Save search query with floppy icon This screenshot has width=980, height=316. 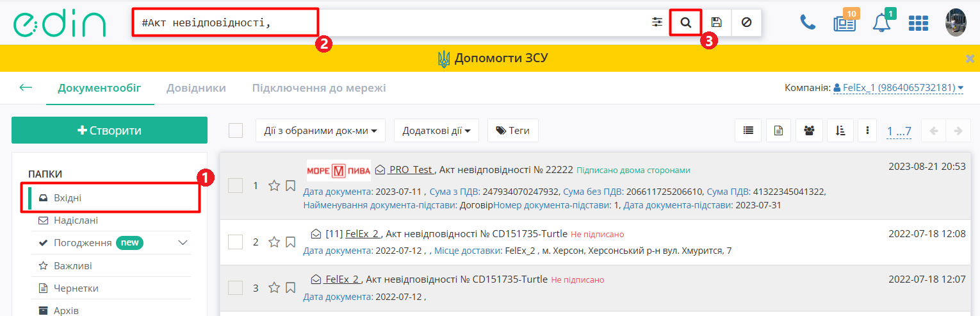coord(717,22)
